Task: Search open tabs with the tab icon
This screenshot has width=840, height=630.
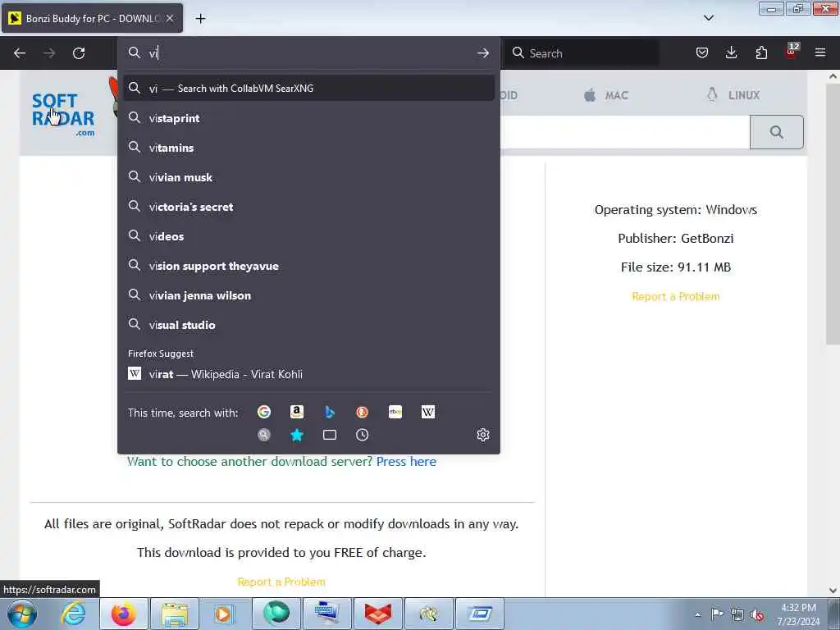Action: [330, 435]
